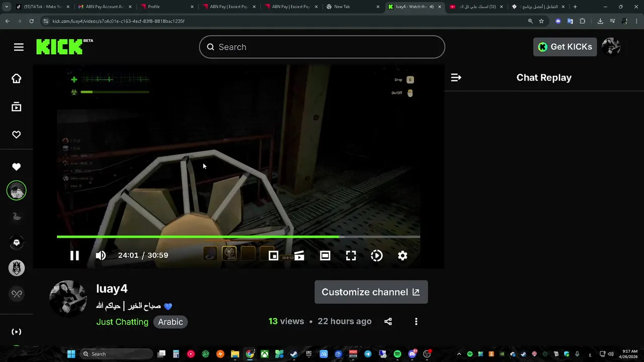The width and height of the screenshot is (644, 362).
Task: Click the infinity-logo channel in sidebar
Action: point(17,294)
